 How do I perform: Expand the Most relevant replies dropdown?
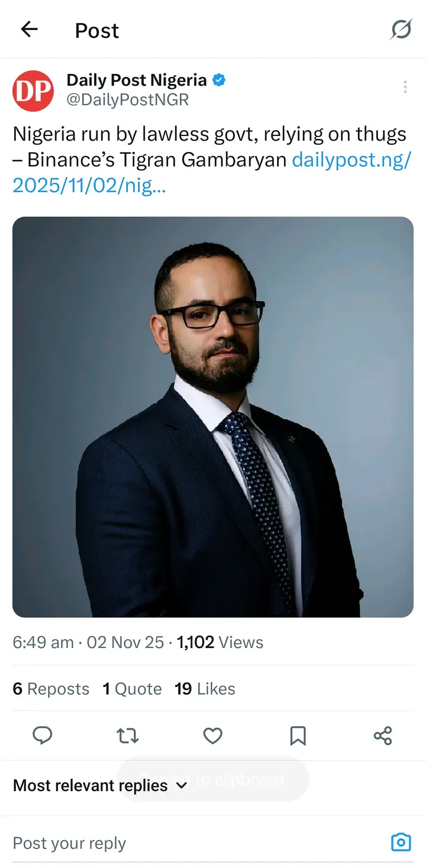tap(100, 785)
